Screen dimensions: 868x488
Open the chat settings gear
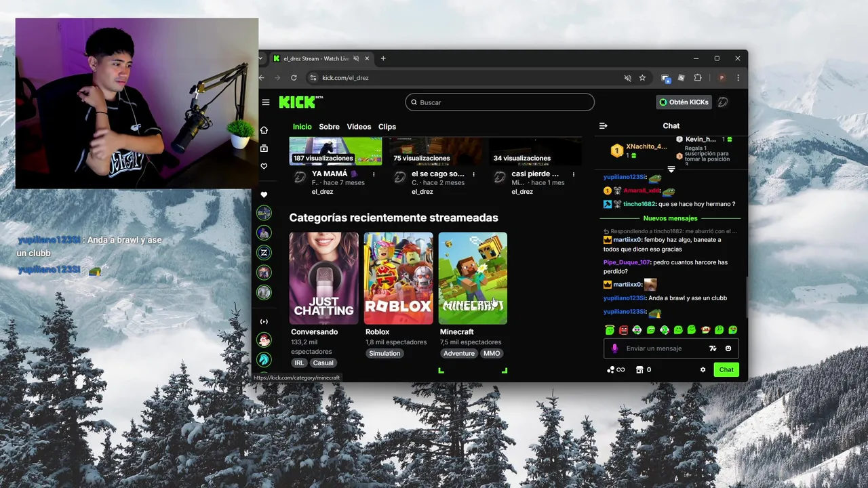coord(703,370)
